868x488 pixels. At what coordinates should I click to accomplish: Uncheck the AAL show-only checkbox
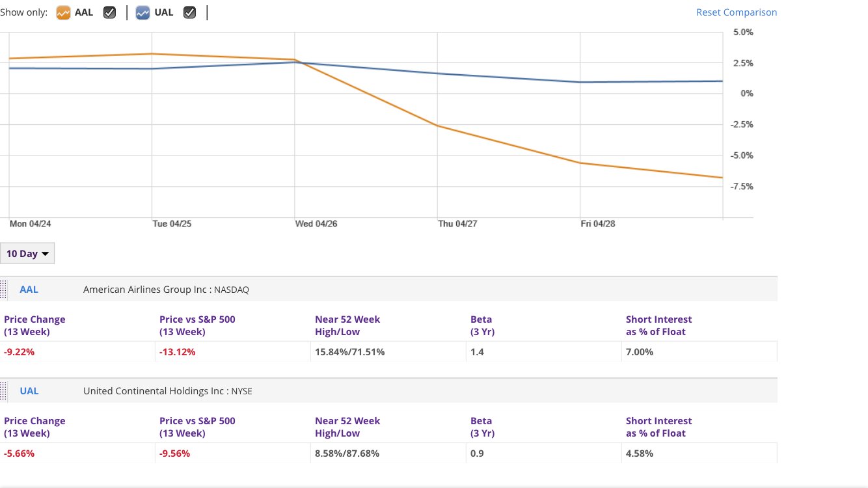(110, 12)
